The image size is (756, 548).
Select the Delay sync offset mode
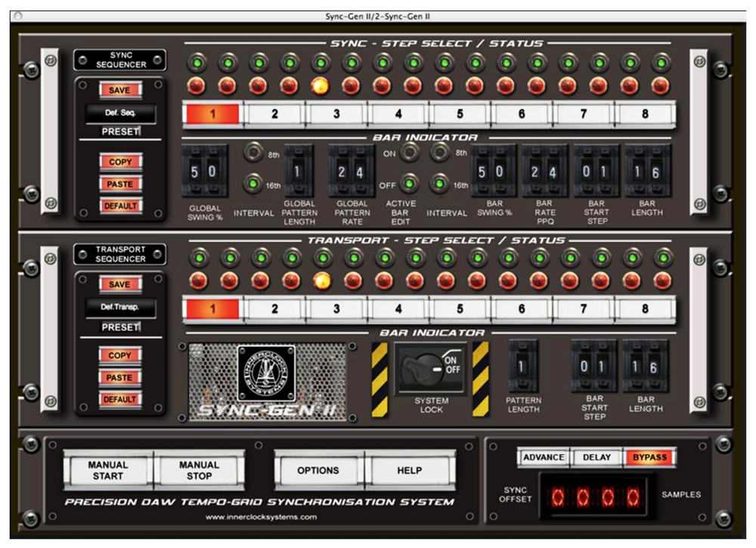[x=596, y=457]
